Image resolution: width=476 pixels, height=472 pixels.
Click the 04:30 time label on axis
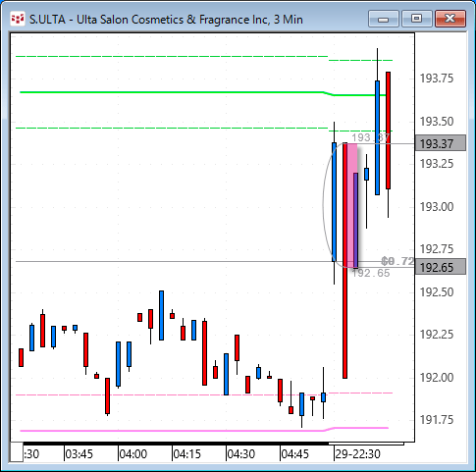[240, 454]
